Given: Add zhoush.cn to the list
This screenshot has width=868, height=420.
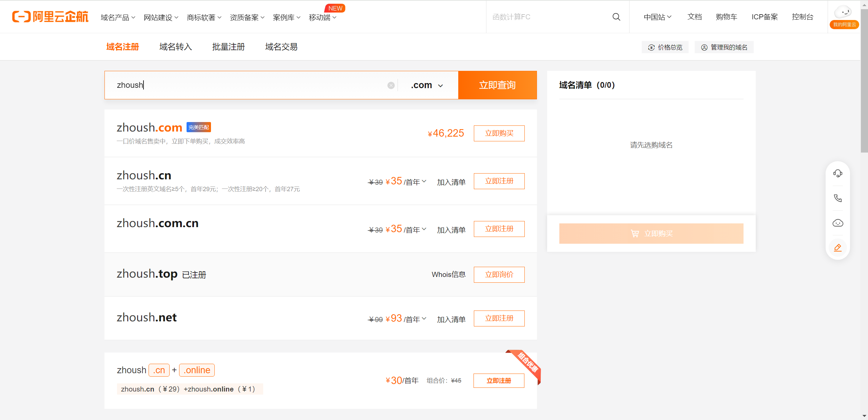Looking at the screenshot, I should (451, 182).
